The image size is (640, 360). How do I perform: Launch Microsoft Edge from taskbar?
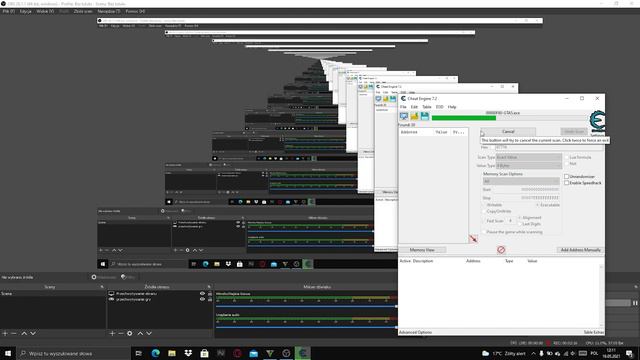tap(156, 353)
